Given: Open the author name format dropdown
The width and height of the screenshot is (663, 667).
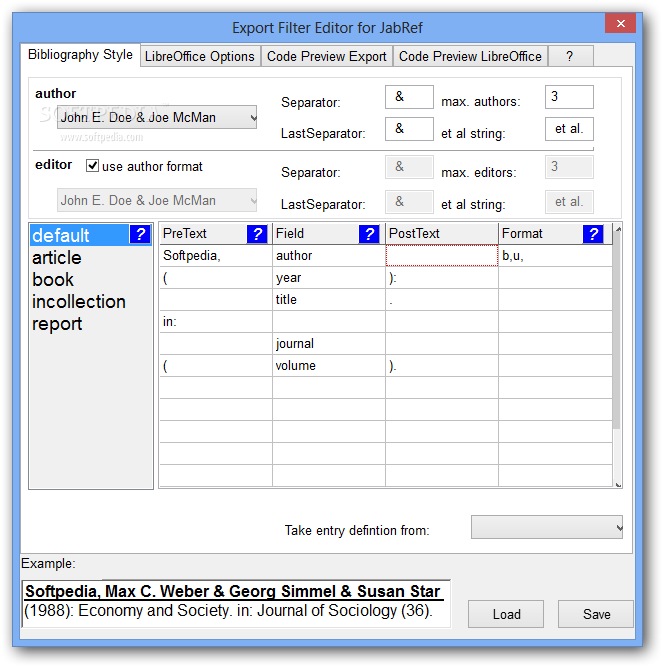Looking at the screenshot, I should coord(157,117).
